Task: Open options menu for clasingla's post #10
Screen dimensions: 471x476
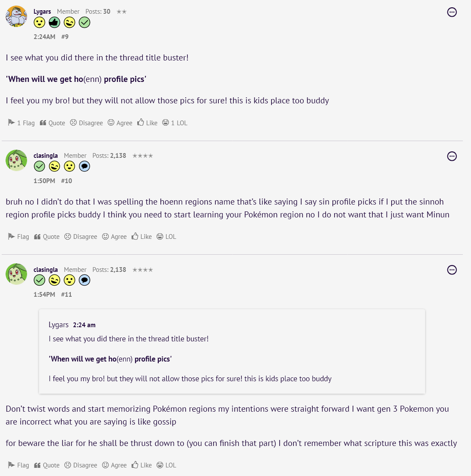Action: 452,156
